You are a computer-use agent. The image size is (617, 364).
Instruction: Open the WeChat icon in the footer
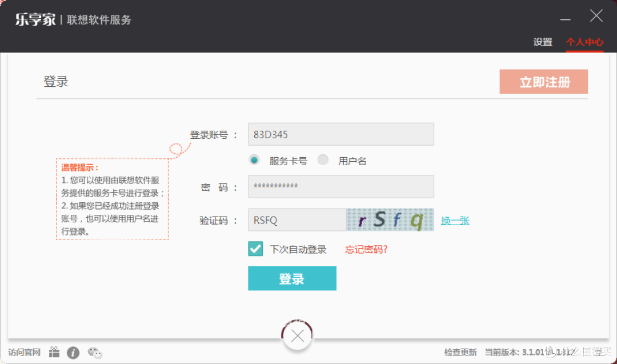coord(95,353)
